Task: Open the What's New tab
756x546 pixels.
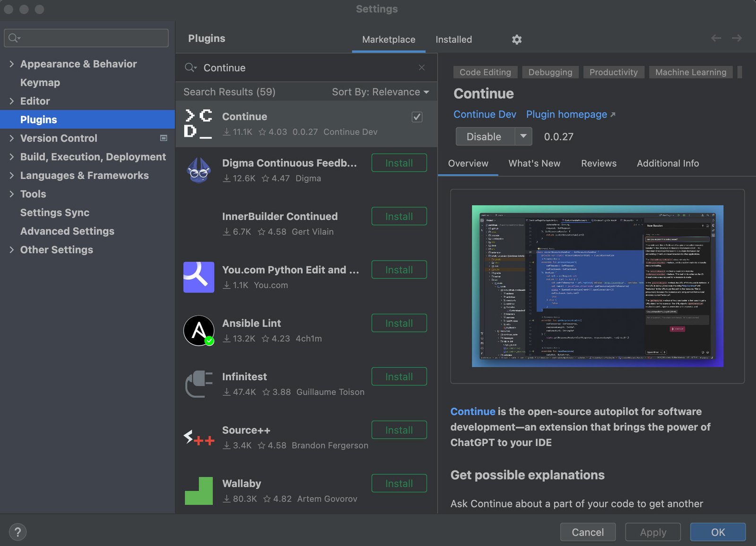Action: [x=534, y=163]
